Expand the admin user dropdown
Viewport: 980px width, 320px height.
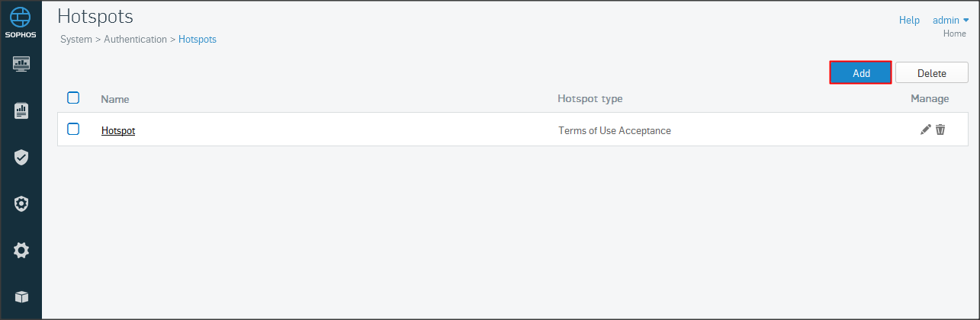click(950, 21)
